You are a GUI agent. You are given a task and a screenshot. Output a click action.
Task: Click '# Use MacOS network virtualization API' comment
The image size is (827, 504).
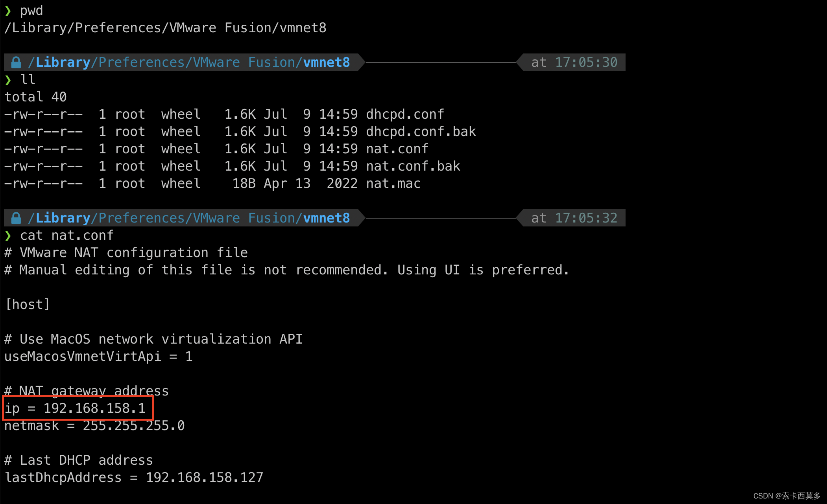tap(153, 339)
